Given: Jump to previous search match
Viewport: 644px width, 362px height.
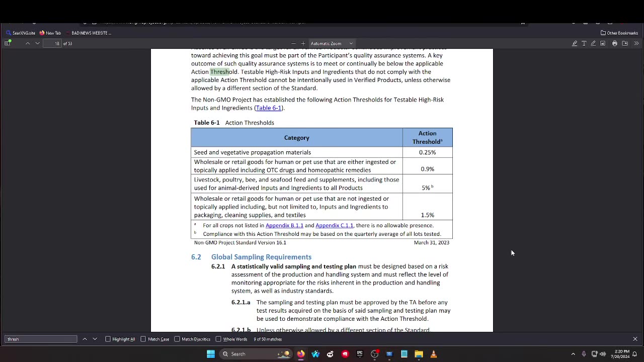Looking at the screenshot, I should 85,339.
